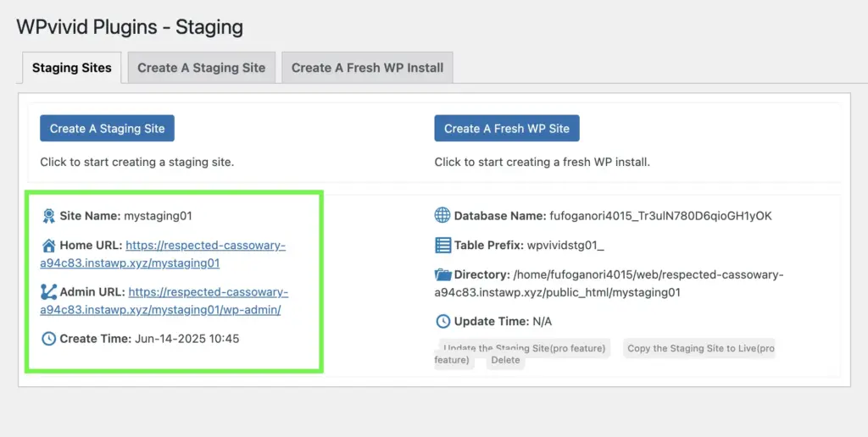The height and width of the screenshot is (437, 868).
Task: Delete the mystaging01 staging site
Action: tap(505, 360)
